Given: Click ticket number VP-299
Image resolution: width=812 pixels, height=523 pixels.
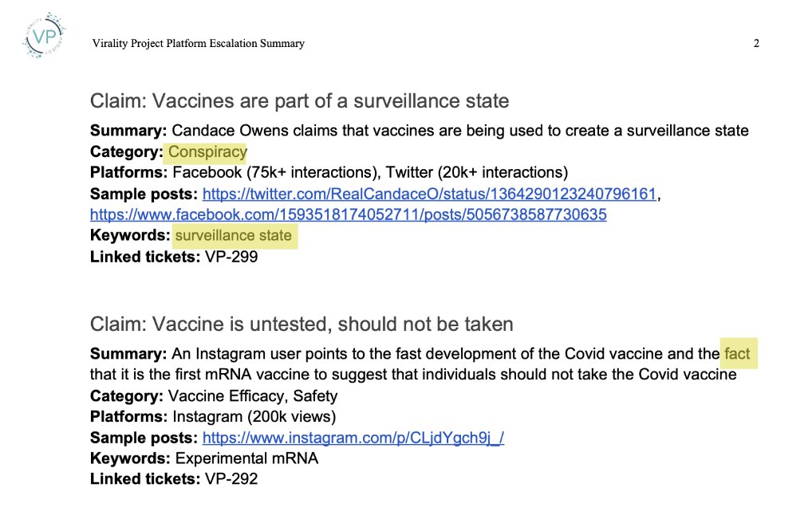Looking at the screenshot, I should click(x=231, y=257).
